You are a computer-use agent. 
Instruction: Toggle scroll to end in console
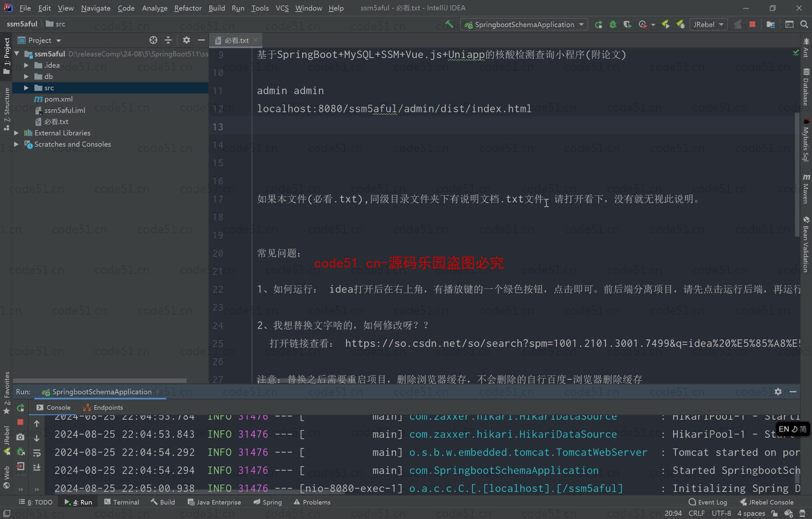[37, 467]
